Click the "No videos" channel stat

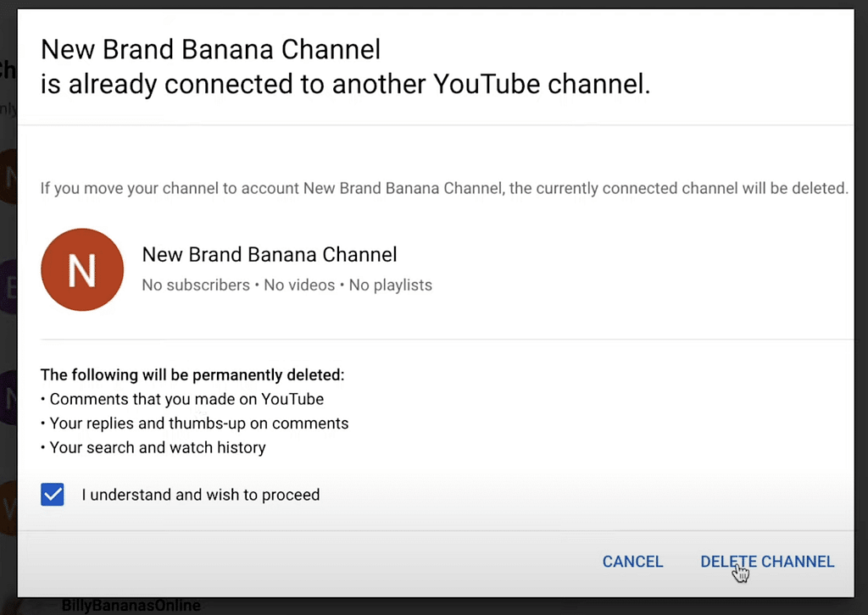299,285
